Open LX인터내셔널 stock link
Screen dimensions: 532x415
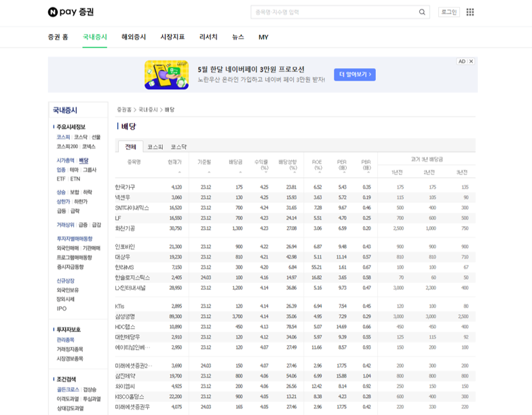pyautogui.click(x=130, y=288)
